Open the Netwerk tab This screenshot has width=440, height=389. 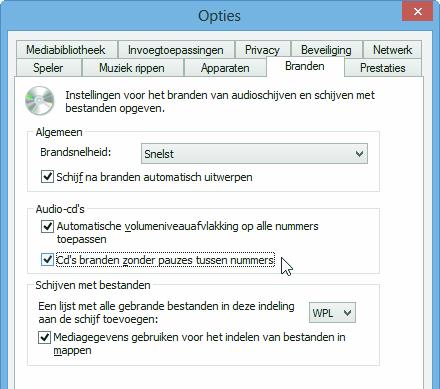[392, 50]
